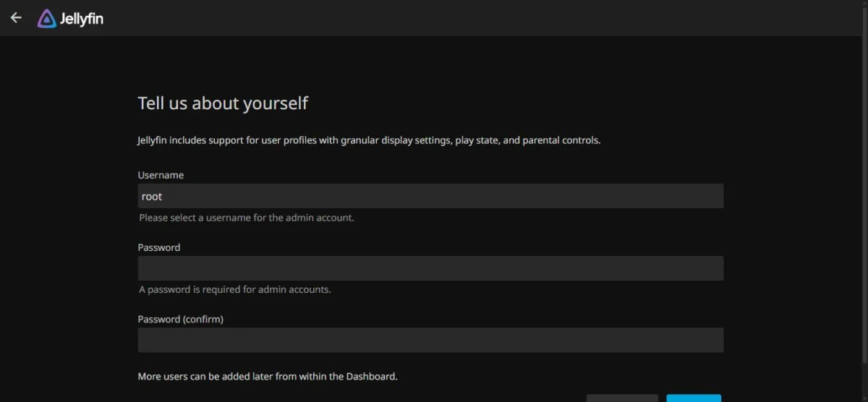Image resolution: width=868 pixels, height=402 pixels.
Task: Click the 'Please select a username' hint text
Action: pos(247,217)
